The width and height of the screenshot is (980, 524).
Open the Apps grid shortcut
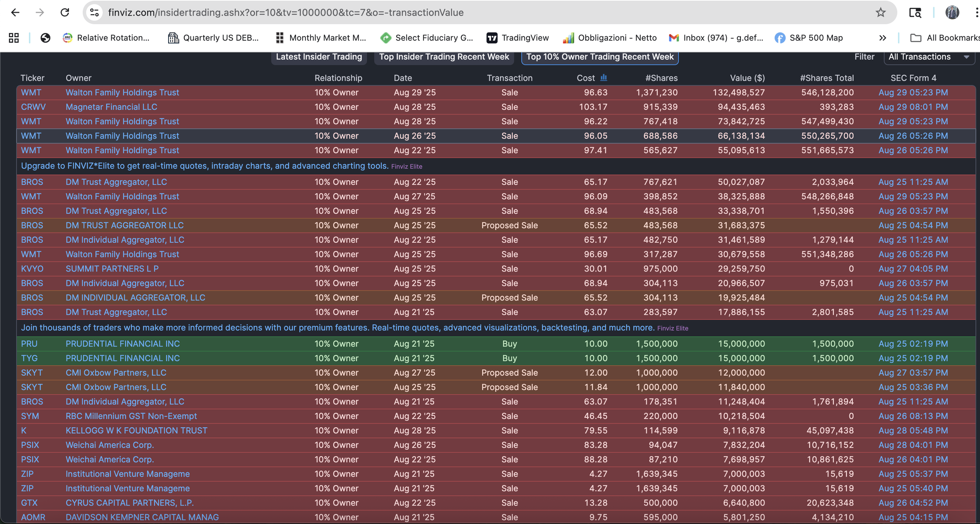point(14,38)
